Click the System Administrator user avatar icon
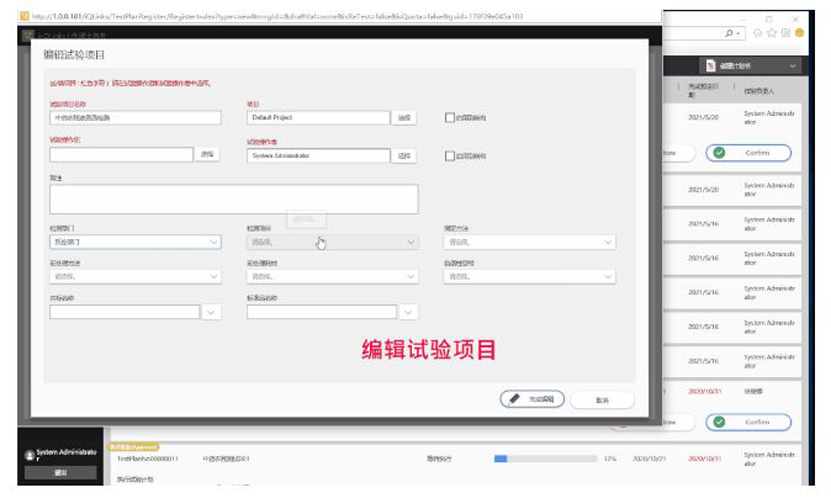The width and height of the screenshot is (831, 498). pyautogui.click(x=28, y=455)
